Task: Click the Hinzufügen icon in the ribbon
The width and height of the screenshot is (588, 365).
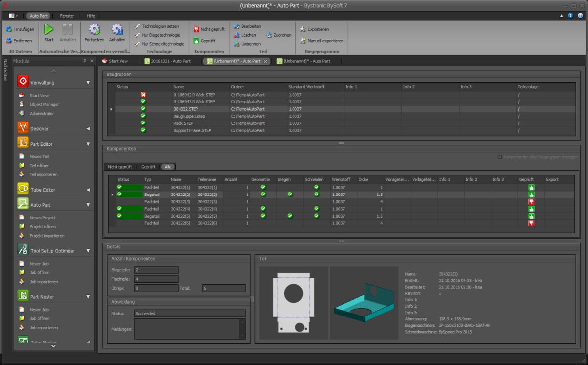Action: [9, 29]
